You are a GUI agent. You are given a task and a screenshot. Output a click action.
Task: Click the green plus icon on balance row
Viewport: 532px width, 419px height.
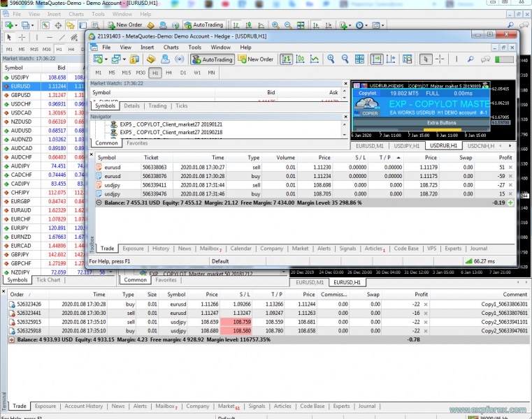(510, 203)
